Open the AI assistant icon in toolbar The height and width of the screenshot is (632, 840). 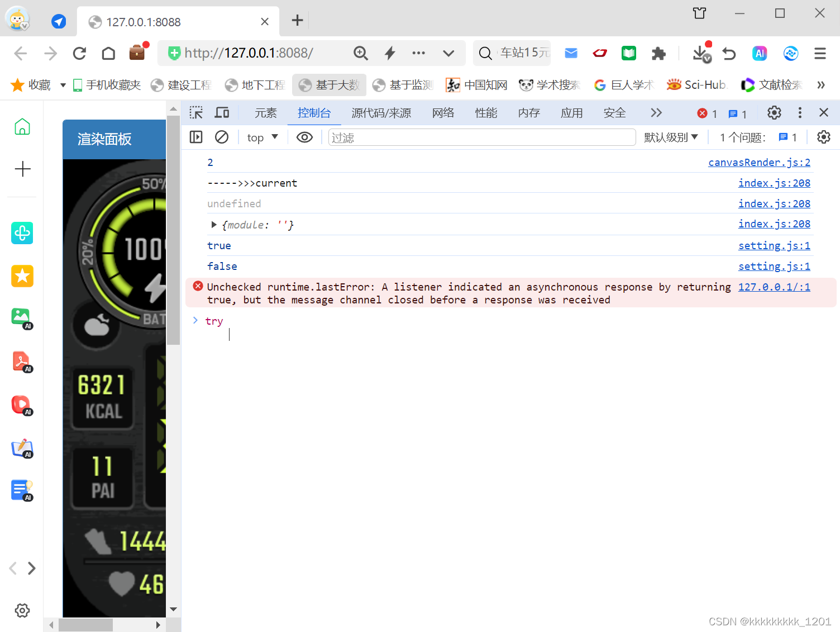(x=760, y=53)
